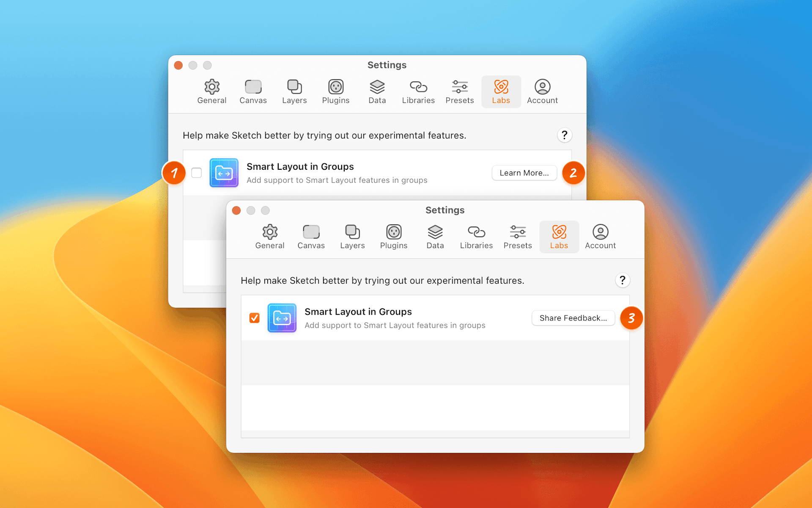812x508 pixels.
Task: Open Data tab in front Settings window
Action: (435, 237)
